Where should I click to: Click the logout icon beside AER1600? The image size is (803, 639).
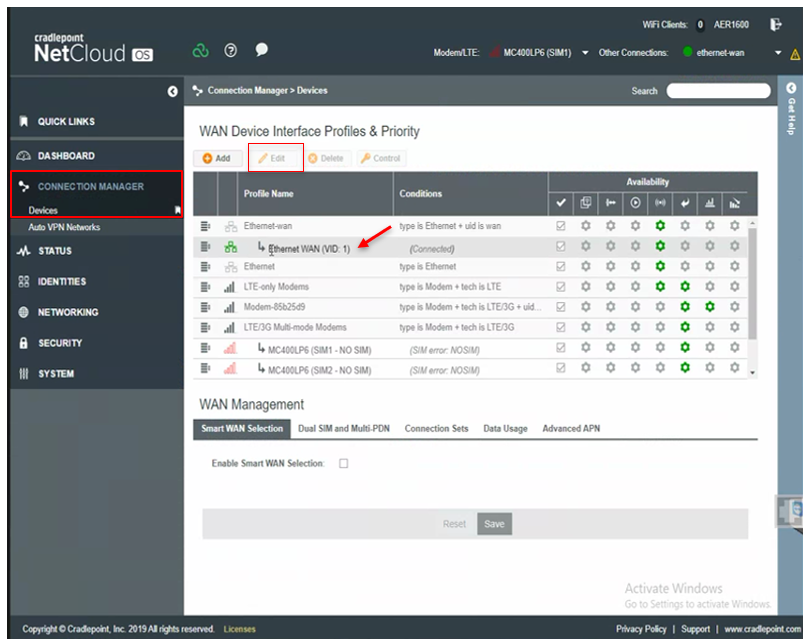776,24
